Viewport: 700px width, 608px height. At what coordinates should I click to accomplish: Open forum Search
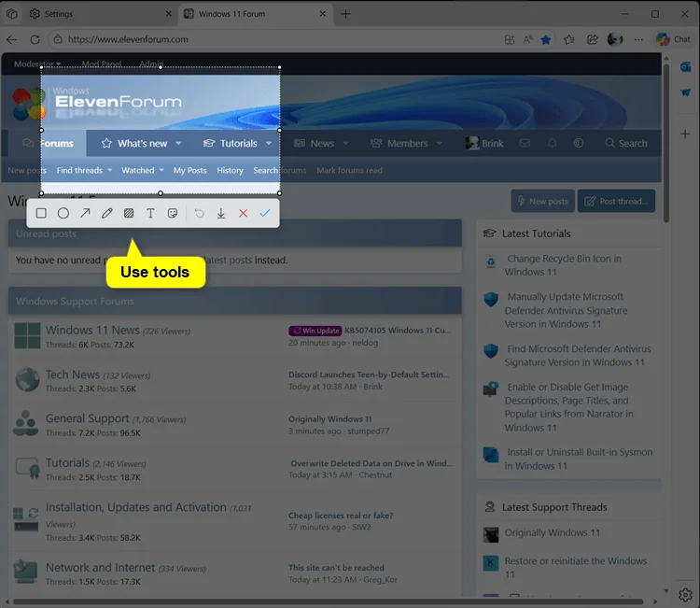[x=626, y=143]
